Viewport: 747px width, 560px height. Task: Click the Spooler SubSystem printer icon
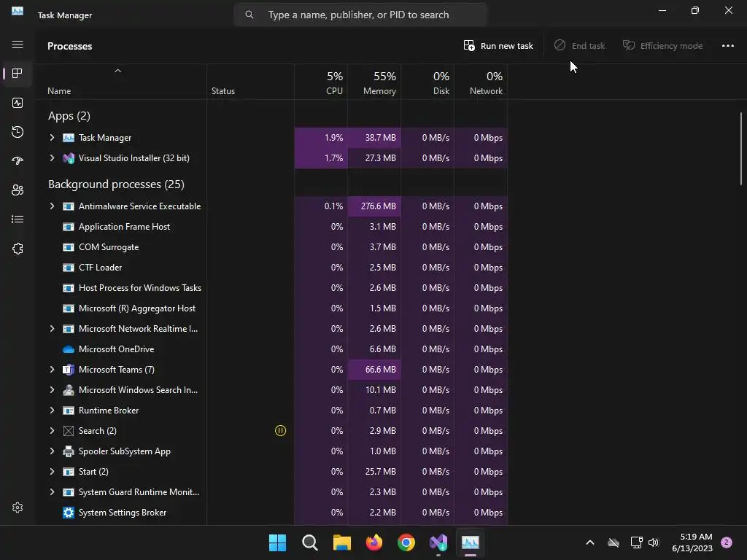click(x=69, y=451)
